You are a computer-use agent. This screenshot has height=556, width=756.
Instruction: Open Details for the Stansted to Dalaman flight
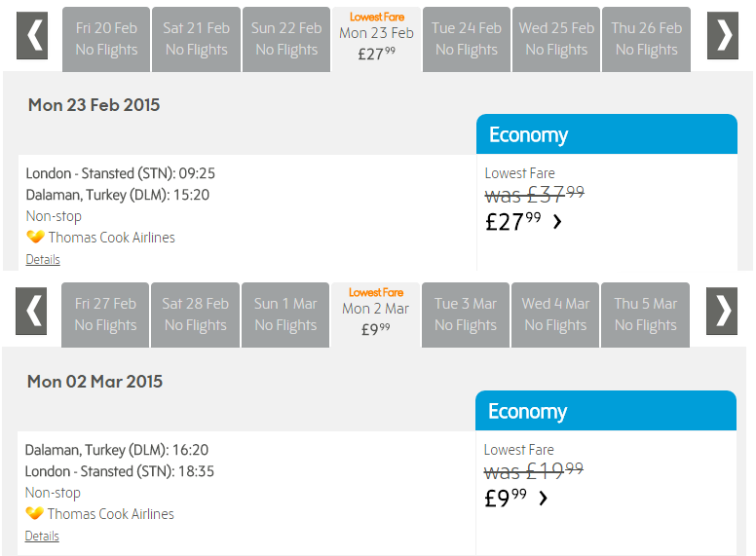(43, 260)
